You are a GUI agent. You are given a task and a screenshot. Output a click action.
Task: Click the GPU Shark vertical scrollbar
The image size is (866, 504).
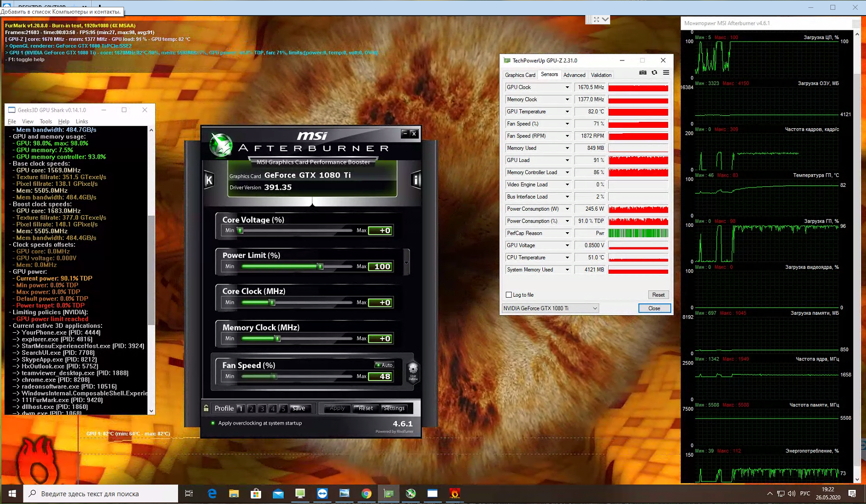tap(151, 270)
